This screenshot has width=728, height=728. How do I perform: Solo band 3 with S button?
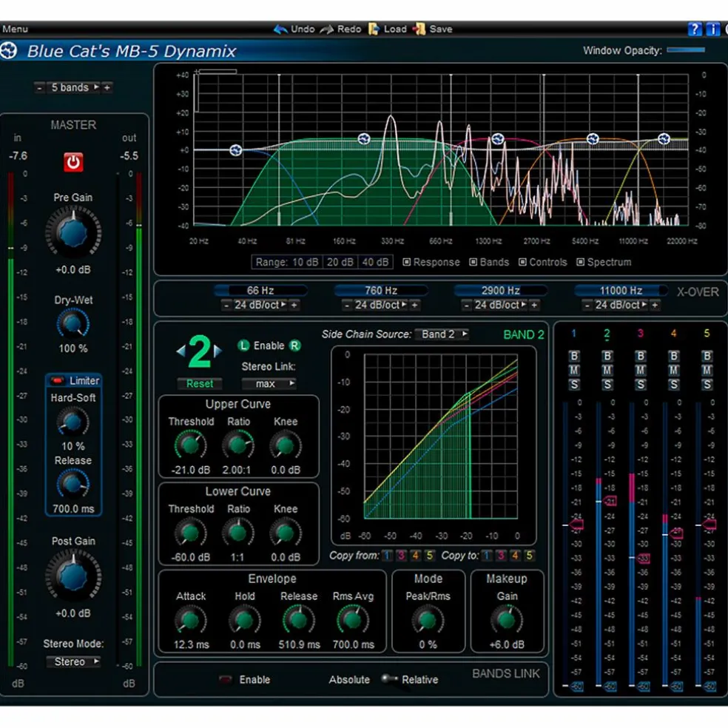click(x=641, y=385)
